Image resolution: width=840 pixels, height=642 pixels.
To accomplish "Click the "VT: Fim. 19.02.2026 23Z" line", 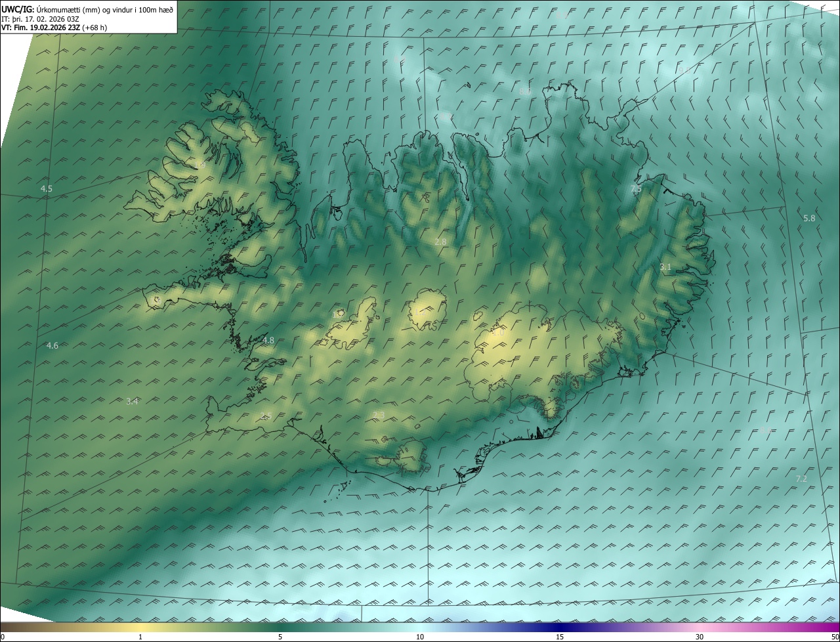I will [x=41, y=28].
